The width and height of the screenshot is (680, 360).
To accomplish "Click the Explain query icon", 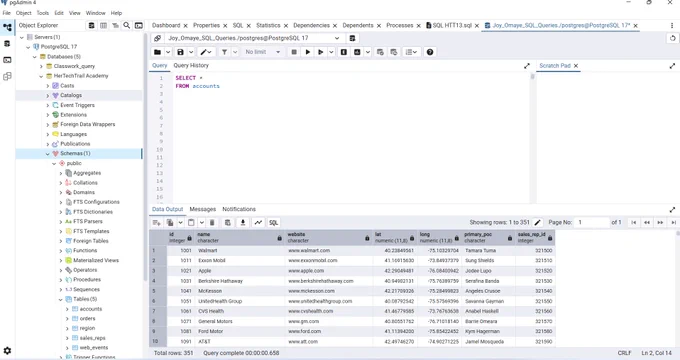I will 344,52.
